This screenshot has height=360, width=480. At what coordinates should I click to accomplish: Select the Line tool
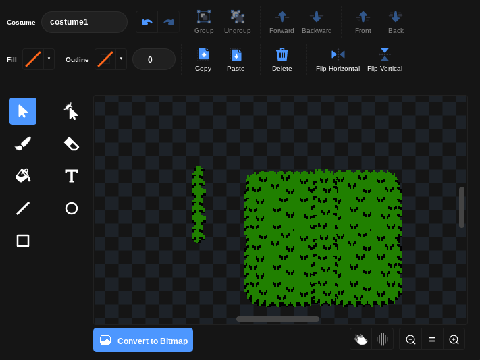pos(23,208)
